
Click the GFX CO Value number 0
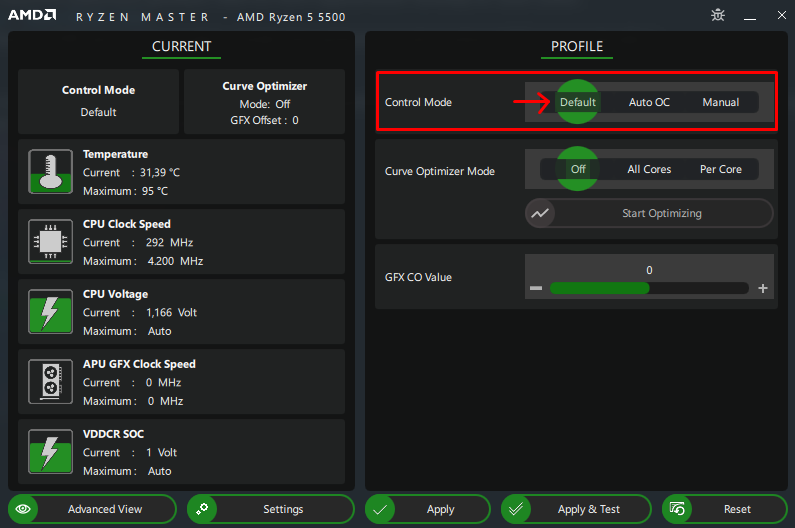pyautogui.click(x=649, y=270)
